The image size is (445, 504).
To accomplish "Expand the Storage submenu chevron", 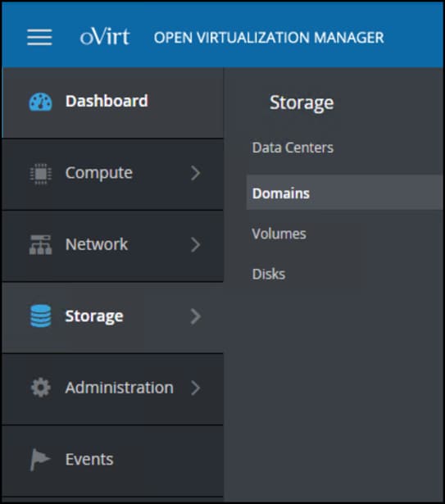I will click(196, 316).
